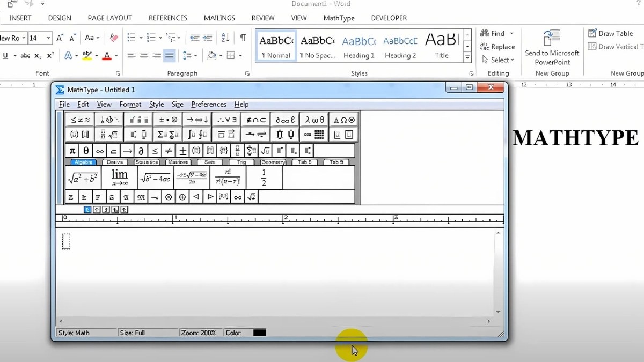
Task: Insert partial derivative symbol from small bar
Action: point(141,151)
